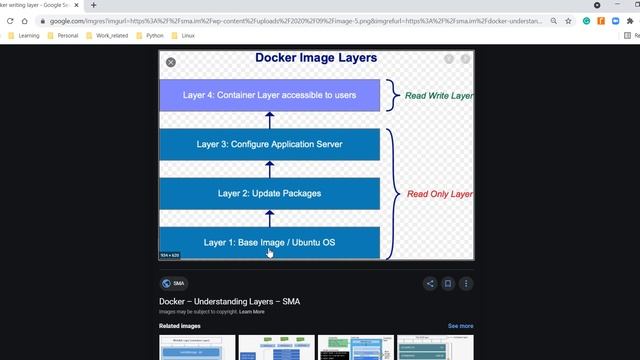Open the first related image thumbnail
This screenshot has width=640, height=360.
(x=197, y=347)
